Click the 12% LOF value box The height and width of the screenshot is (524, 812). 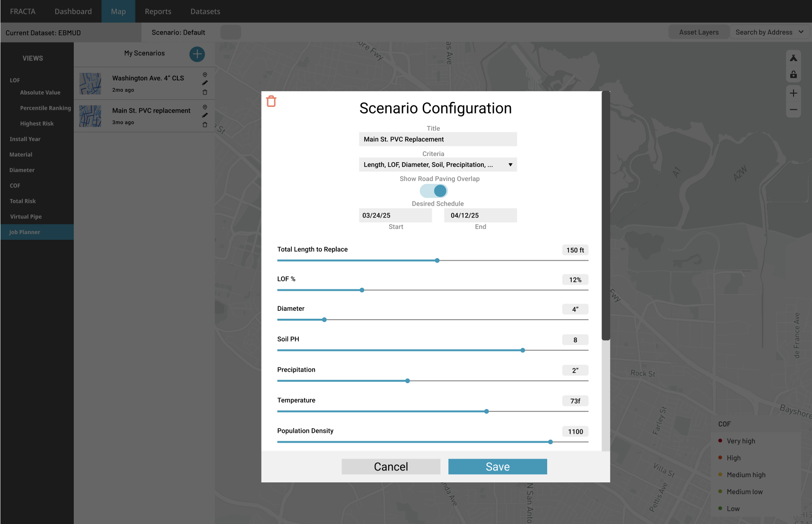pos(575,280)
